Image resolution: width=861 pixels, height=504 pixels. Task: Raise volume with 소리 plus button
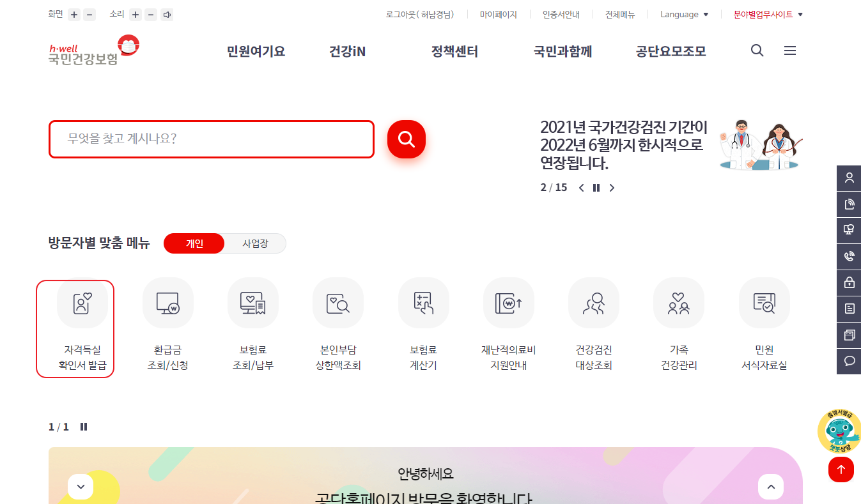point(136,14)
